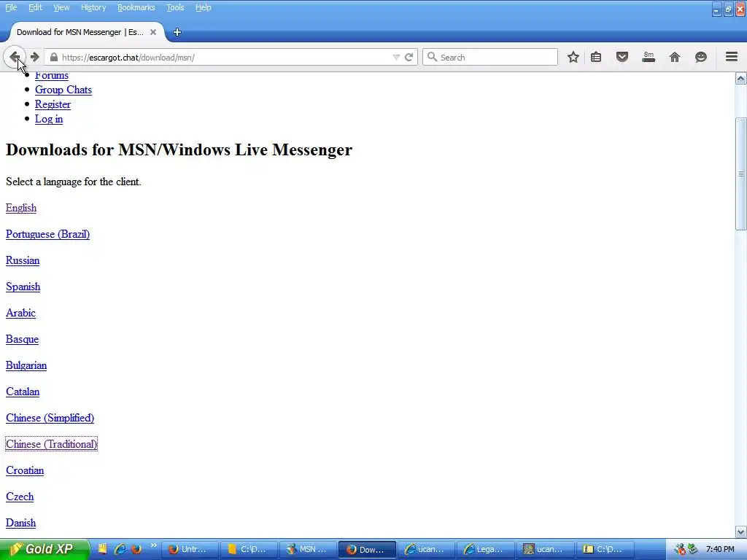
Task: Open the Bookmarks menu
Action: (x=136, y=7)
